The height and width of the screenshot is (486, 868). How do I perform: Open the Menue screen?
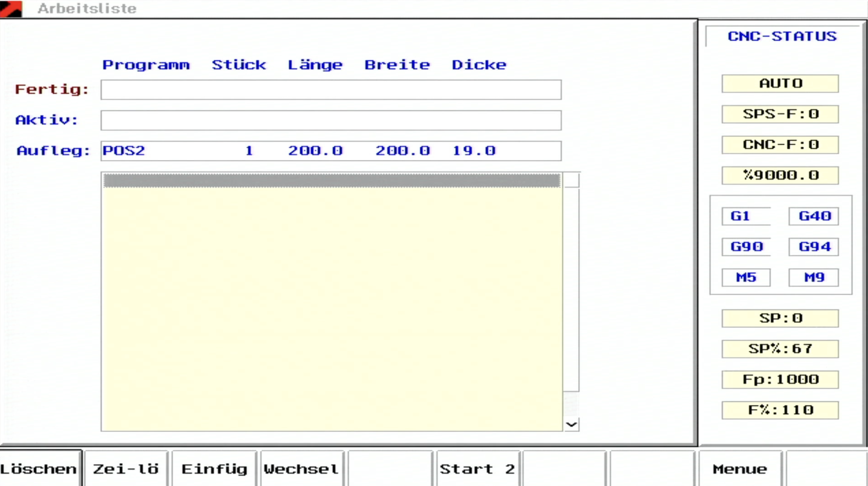[740, 468]
